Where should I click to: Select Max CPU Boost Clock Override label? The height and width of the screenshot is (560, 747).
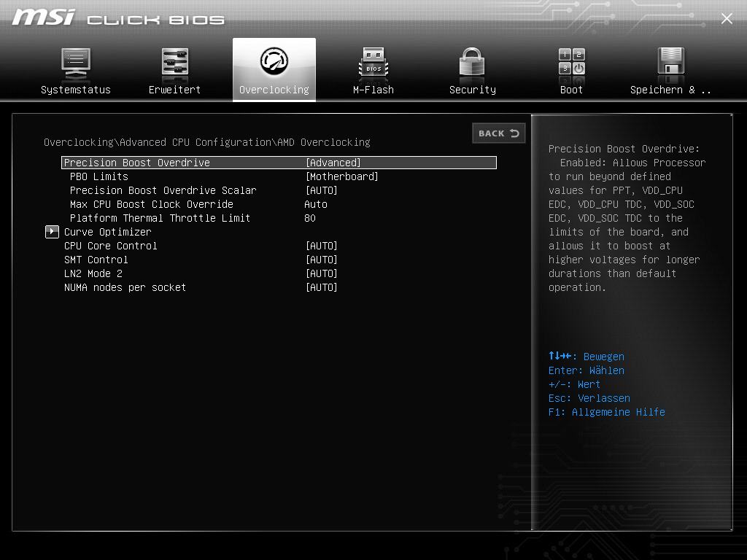(152, 204)
